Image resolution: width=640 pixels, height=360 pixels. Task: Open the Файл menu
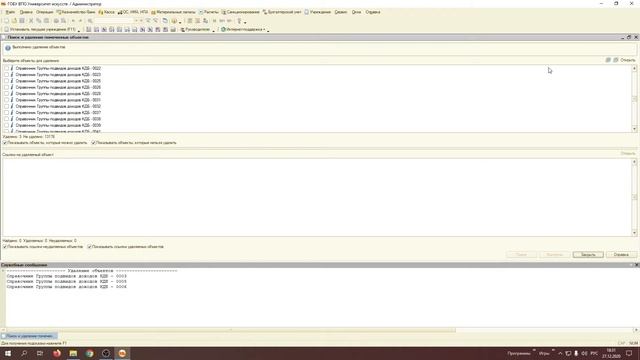click(x=10, y=12)
